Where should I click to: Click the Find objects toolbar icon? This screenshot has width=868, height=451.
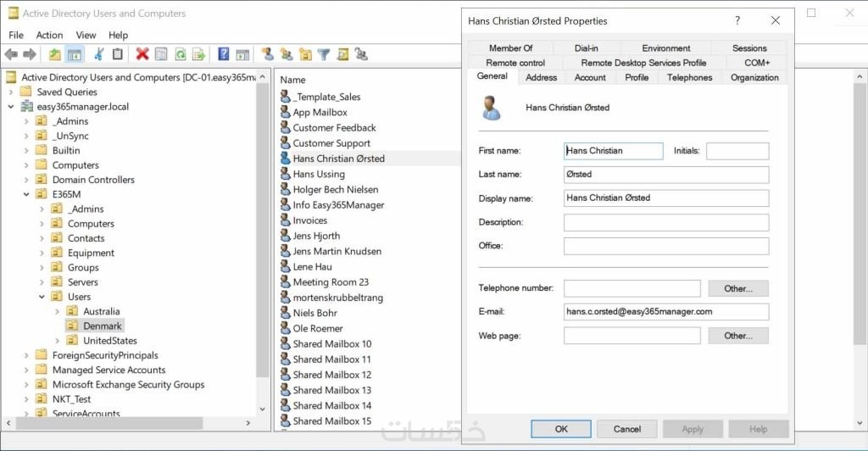pos(342,54)
